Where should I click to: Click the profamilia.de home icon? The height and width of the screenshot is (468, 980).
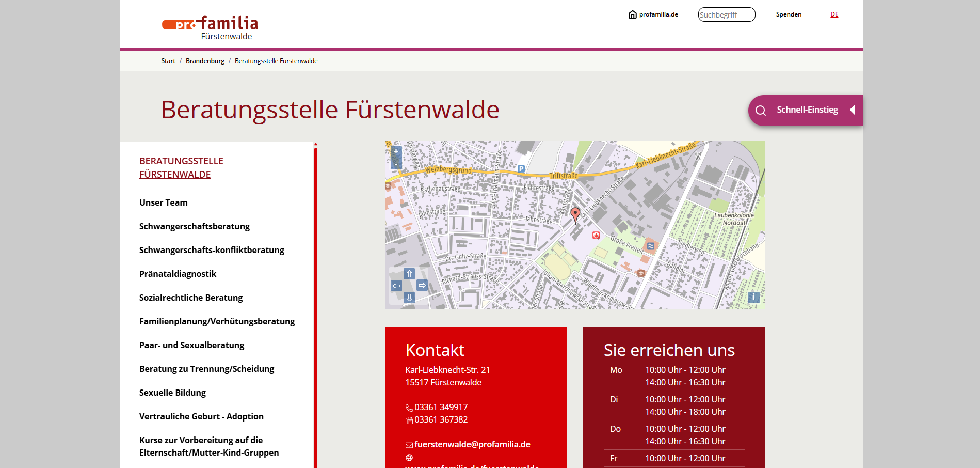tap(632, 14)
